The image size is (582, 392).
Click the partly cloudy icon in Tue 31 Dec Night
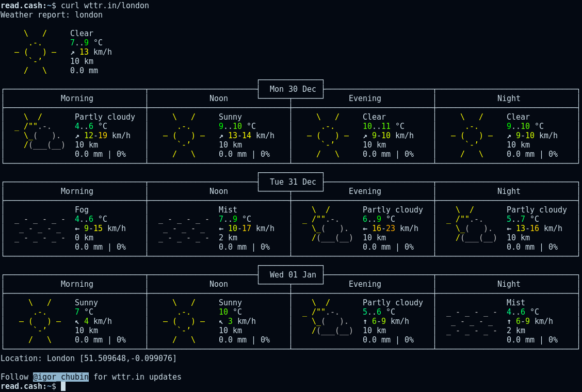click(472, 224)
